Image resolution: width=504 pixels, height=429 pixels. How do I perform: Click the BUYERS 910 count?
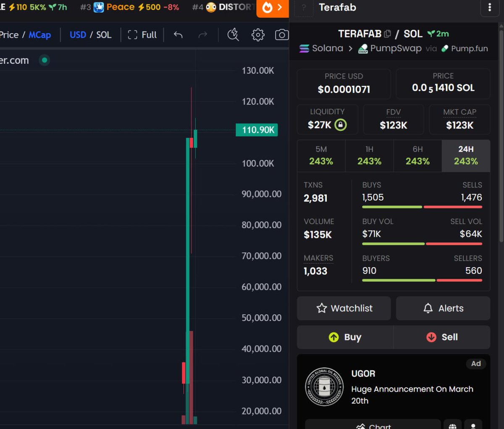click(370, 271)
